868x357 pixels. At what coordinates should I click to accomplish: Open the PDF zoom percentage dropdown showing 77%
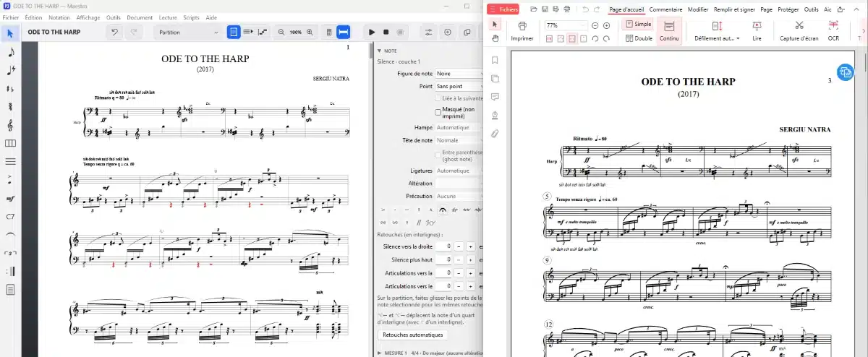click(566, 25)
